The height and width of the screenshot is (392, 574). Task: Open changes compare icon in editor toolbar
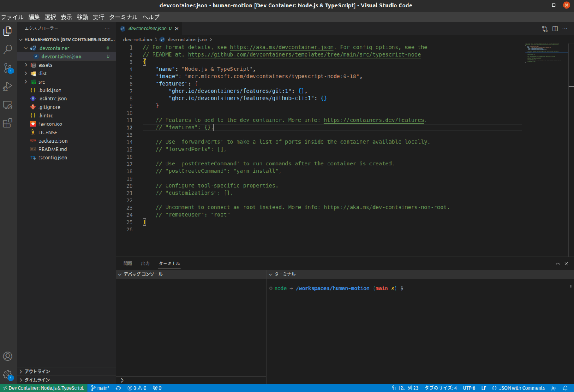[x=545, y=29]
